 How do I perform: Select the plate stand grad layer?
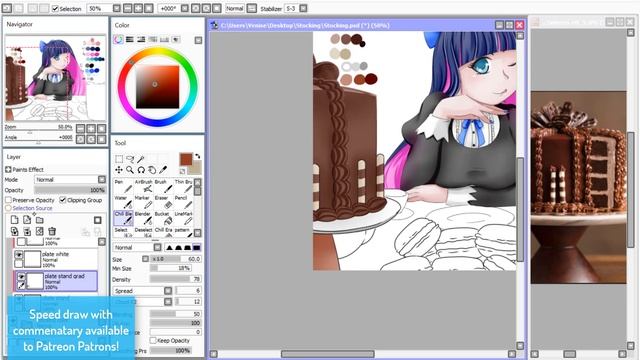tap(56, 281)
